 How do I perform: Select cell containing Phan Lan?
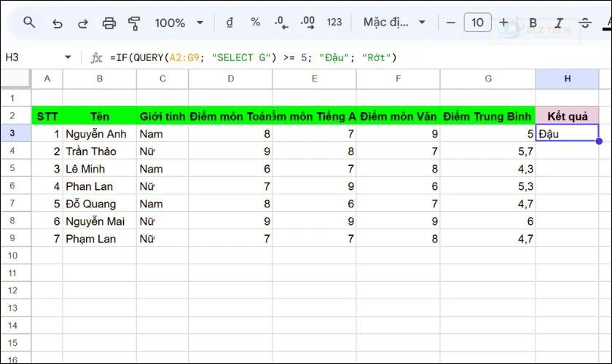click(x=100, y=186)
